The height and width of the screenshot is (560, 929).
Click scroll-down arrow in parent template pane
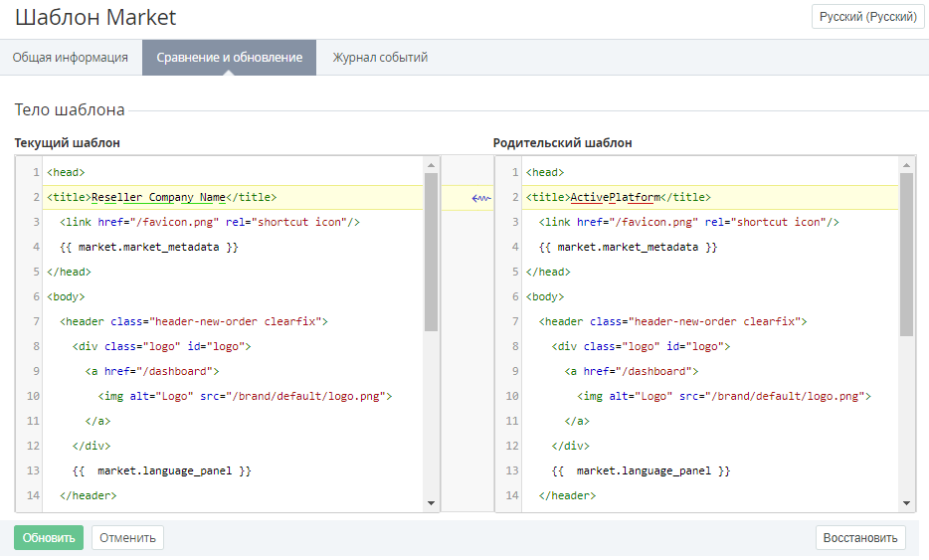[907, 504]
